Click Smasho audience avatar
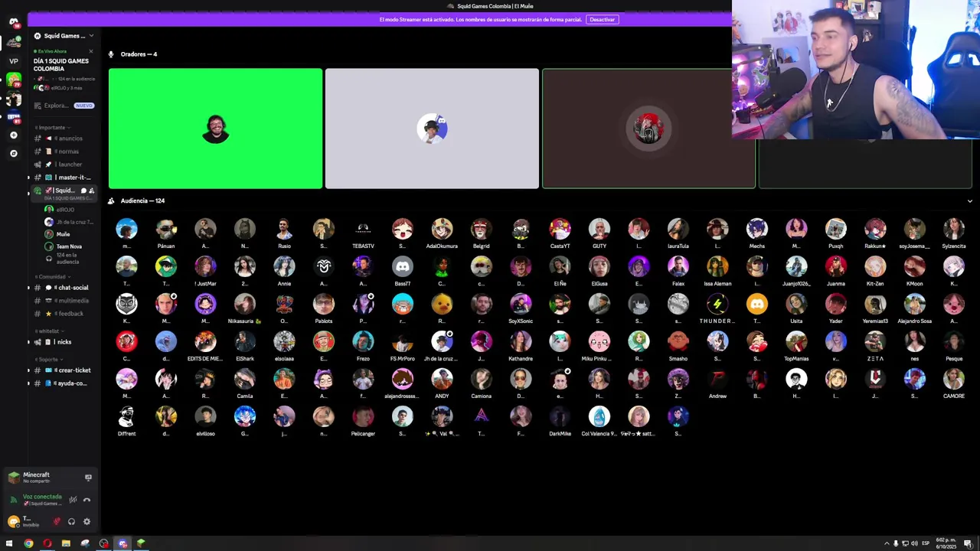 point(678,341)
